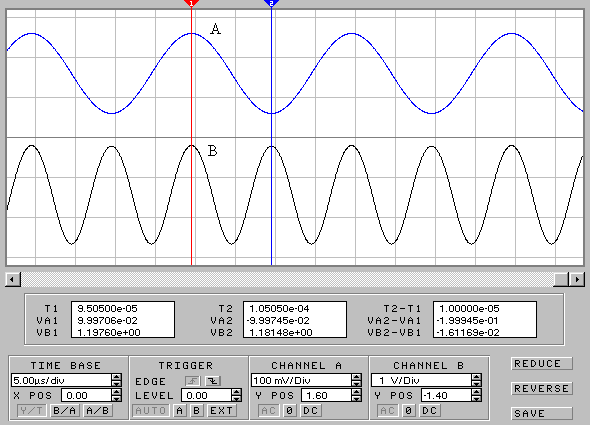590x425 pixels.
Task: Set Channel A coupling to 0
Action: [x=289, y=410]
